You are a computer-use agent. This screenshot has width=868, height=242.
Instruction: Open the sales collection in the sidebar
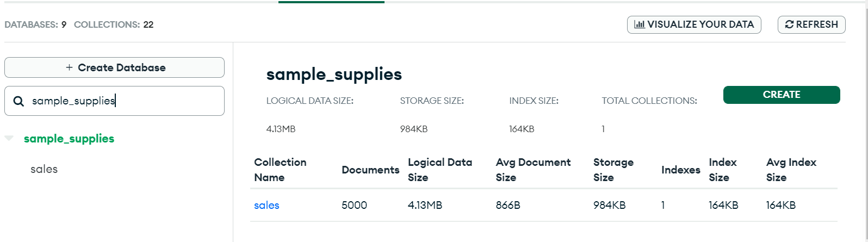coord(44,169)
